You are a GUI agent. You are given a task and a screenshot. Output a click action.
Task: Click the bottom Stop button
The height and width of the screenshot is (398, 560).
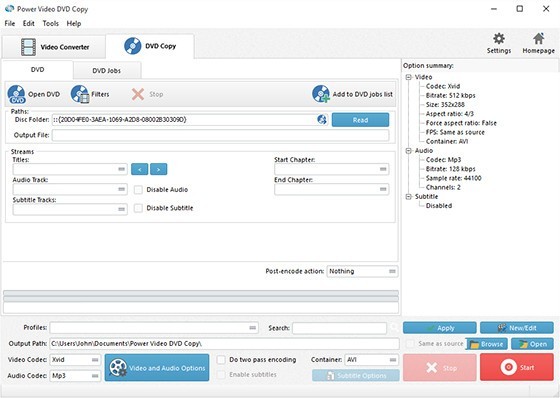[x=440, y=367]
